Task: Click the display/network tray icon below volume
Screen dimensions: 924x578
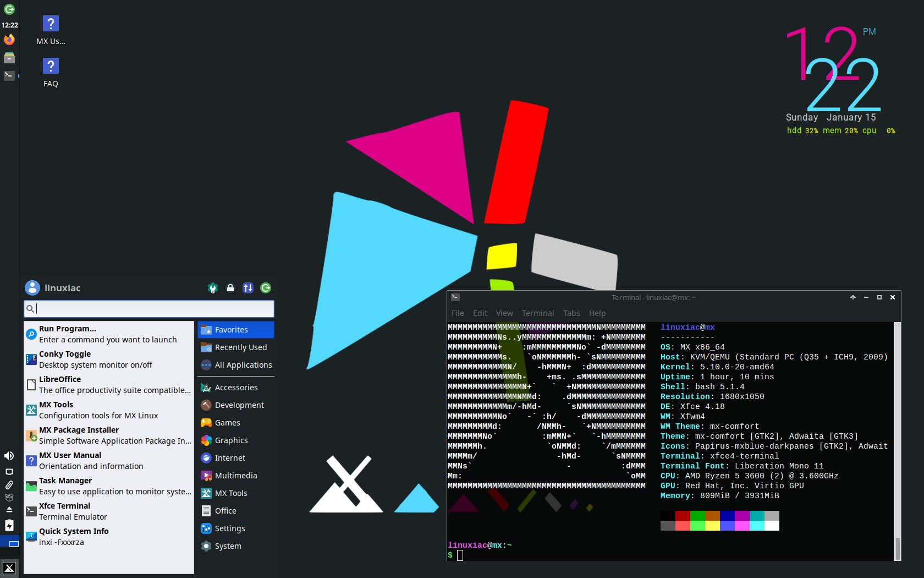Action: tap(9, 472)
